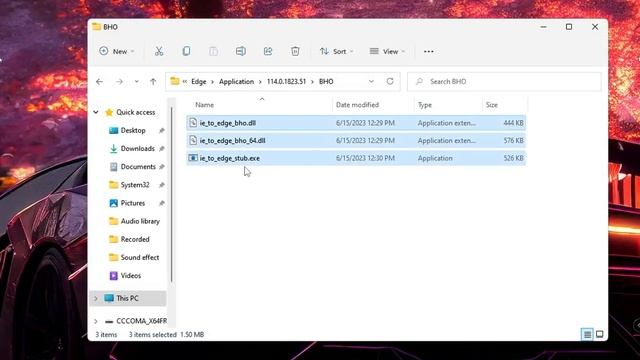Click Application in the breadcrumb path
The image size is (640, 360).
(x=236, y=82)
